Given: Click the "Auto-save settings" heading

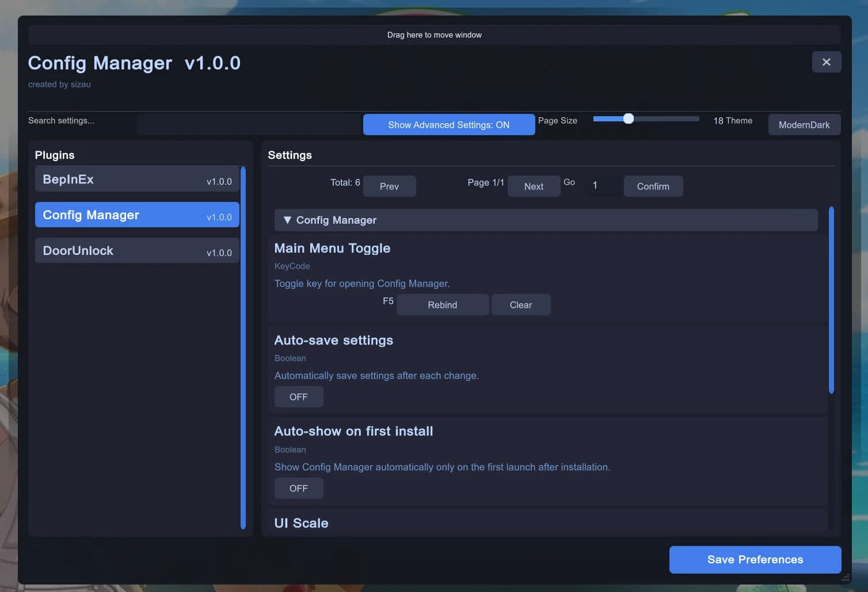Looking at the screenshot, I should pos(334,341).
